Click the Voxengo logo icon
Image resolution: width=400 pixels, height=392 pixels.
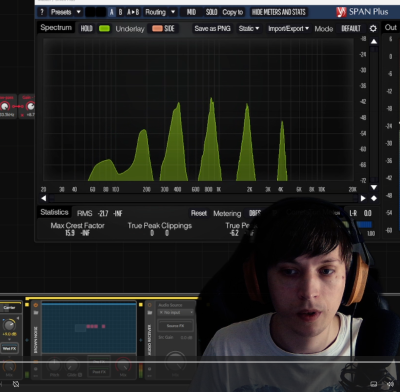pos(341,12)
